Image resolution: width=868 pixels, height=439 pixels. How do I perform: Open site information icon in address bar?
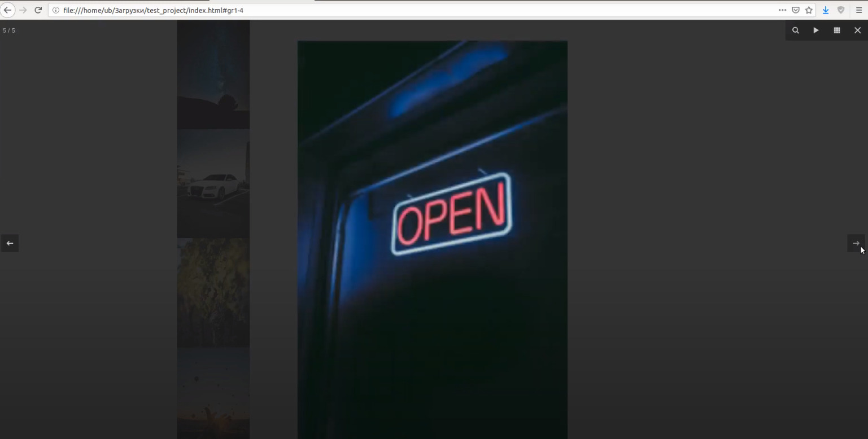(x=56, y=10)
